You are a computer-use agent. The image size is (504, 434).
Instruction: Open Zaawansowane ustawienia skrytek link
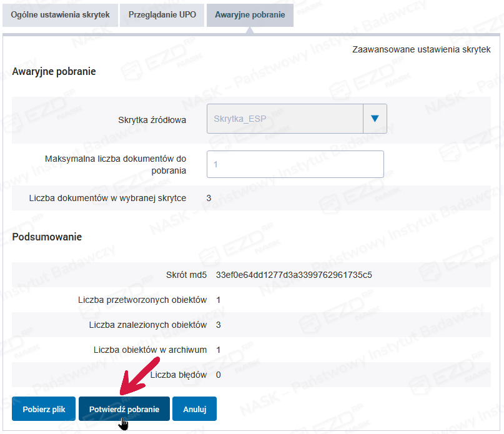tap(422, 49)
